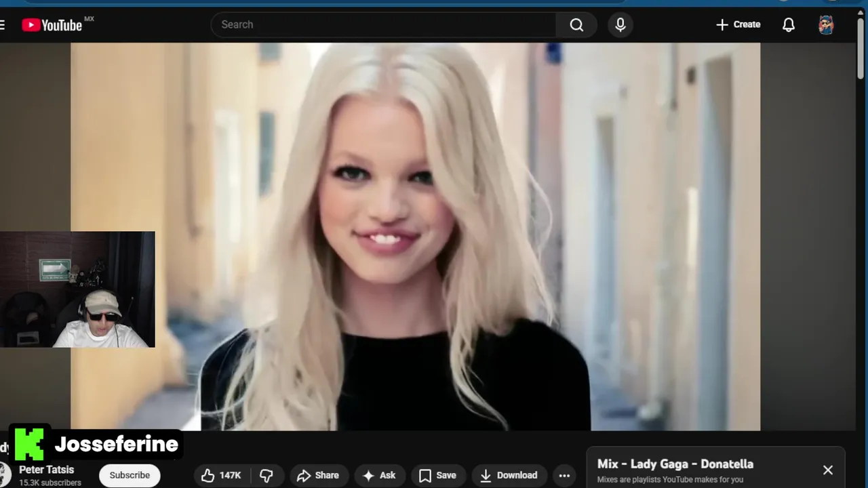Click the magnifying glass search button

tap(576, 24)
